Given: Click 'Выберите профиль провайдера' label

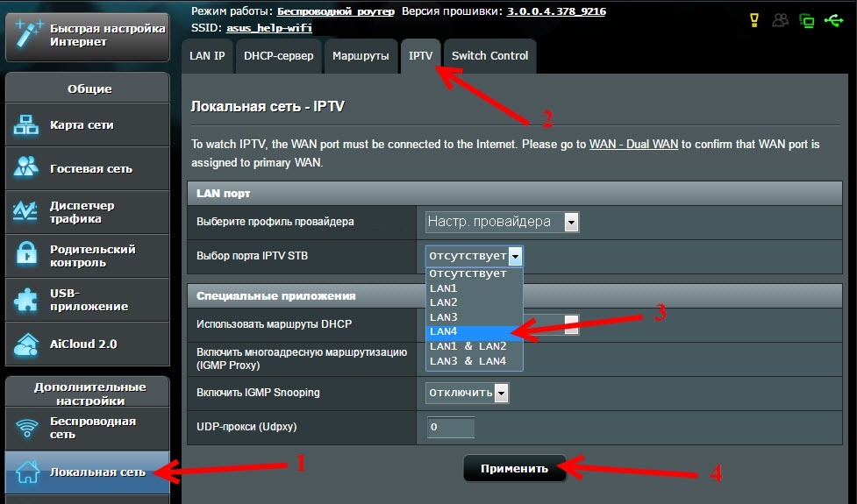Looking at the screenshot, I should pyautogui.click(x=275, y=222).
